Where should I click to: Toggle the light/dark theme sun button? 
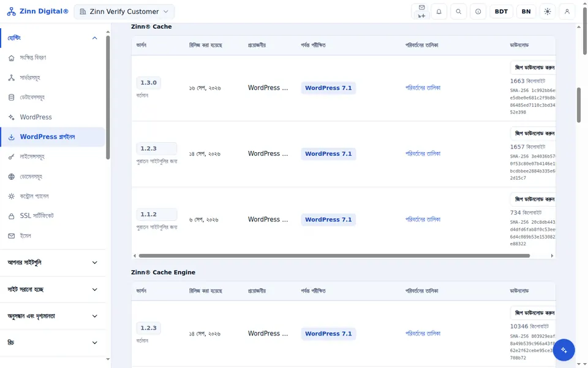(548, 12)
